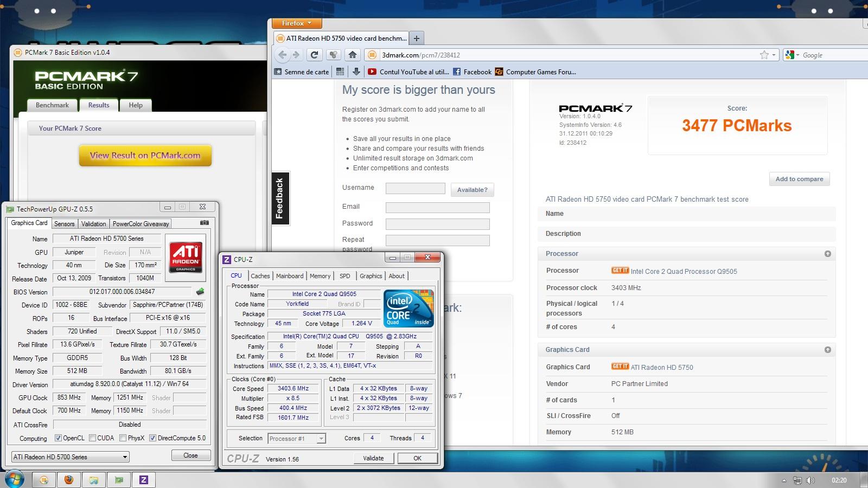Screen dimensions: 868x488
Task: Open the Downloads arrow in the bookmarks bar
Action: 356,72
